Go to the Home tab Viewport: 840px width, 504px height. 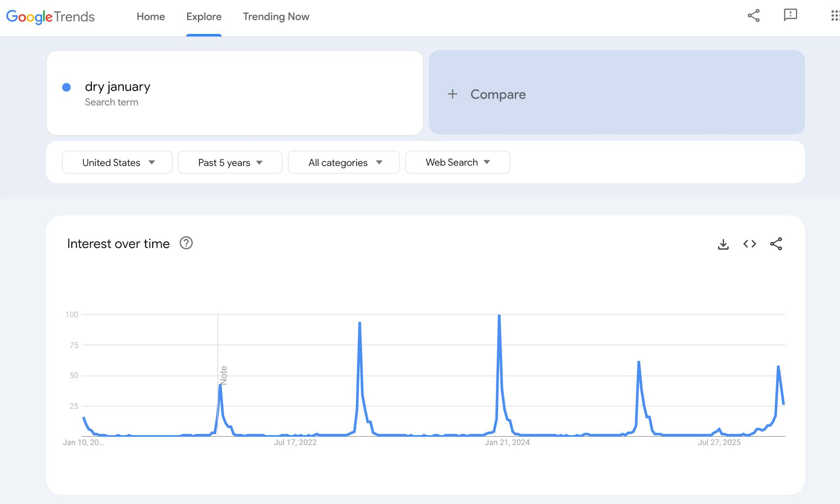(150, 17)
